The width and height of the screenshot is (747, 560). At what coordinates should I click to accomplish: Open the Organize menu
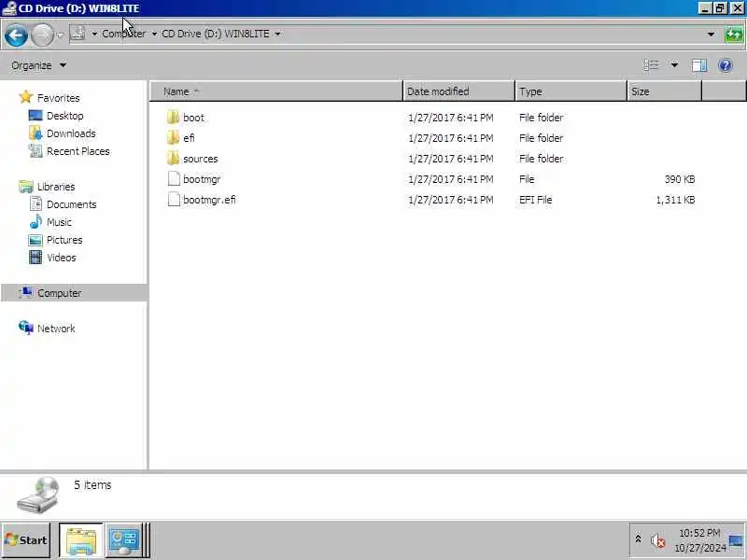(38, 65)
